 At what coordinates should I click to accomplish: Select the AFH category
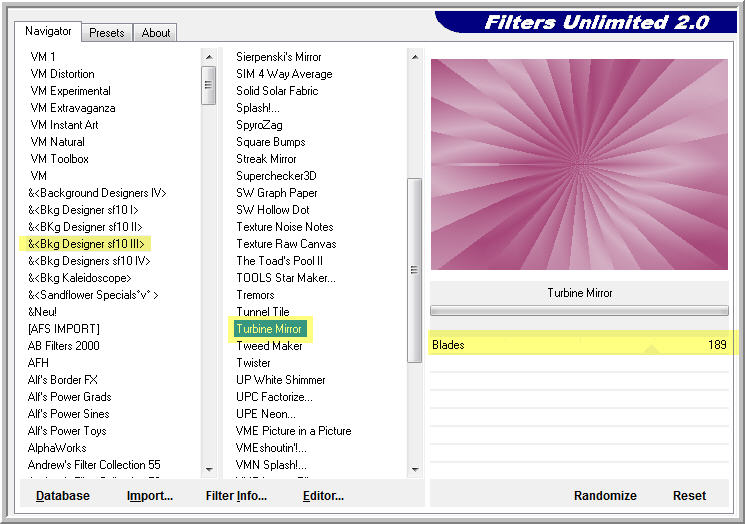coord(38,363)
